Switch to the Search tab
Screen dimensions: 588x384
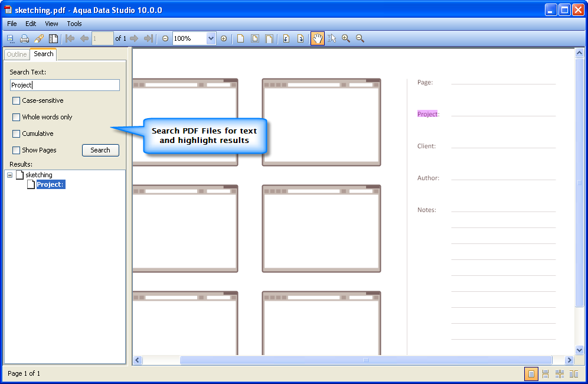coord(44,54)
